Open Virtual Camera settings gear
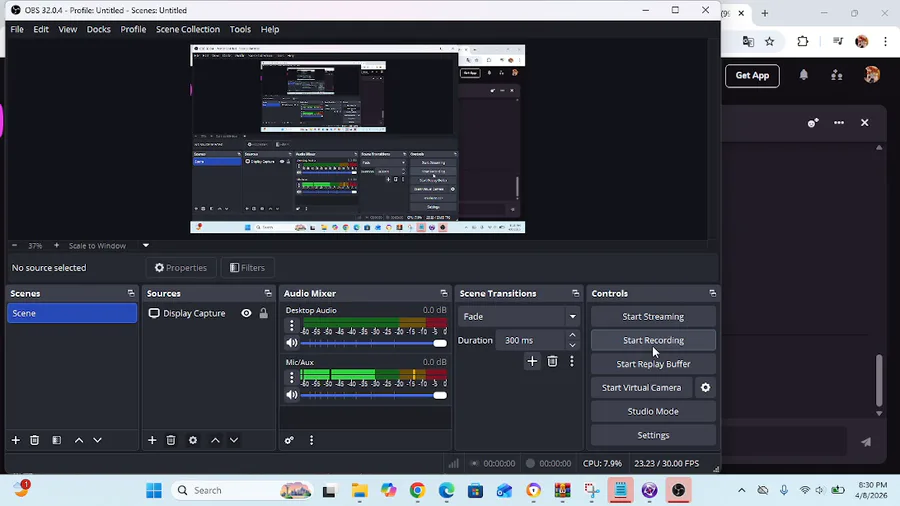The width and height of the screenshot is (900, 506). click(x=705, y=388)
